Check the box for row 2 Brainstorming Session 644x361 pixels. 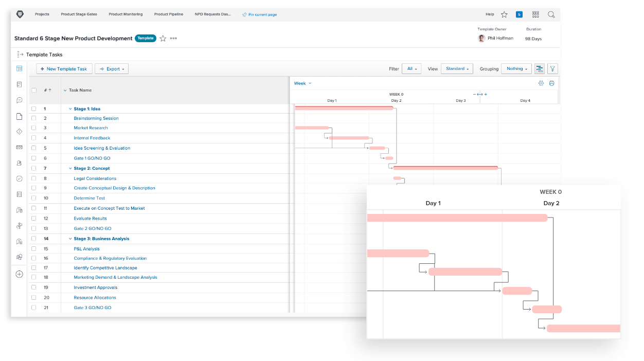[34, 118]
